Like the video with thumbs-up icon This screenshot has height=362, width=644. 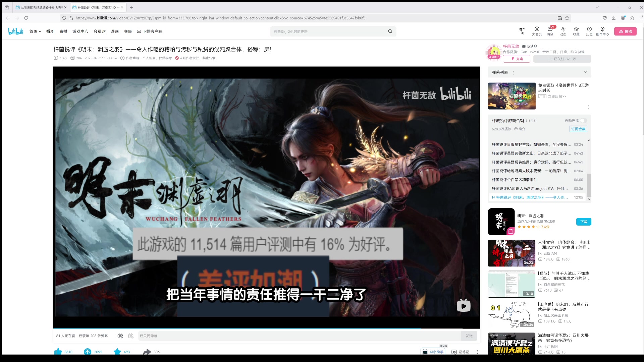click(58, 351)
